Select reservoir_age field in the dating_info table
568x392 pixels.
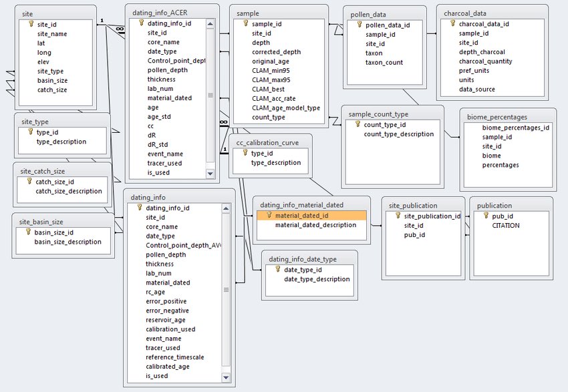pyautogui.click(x=166, y=320)
